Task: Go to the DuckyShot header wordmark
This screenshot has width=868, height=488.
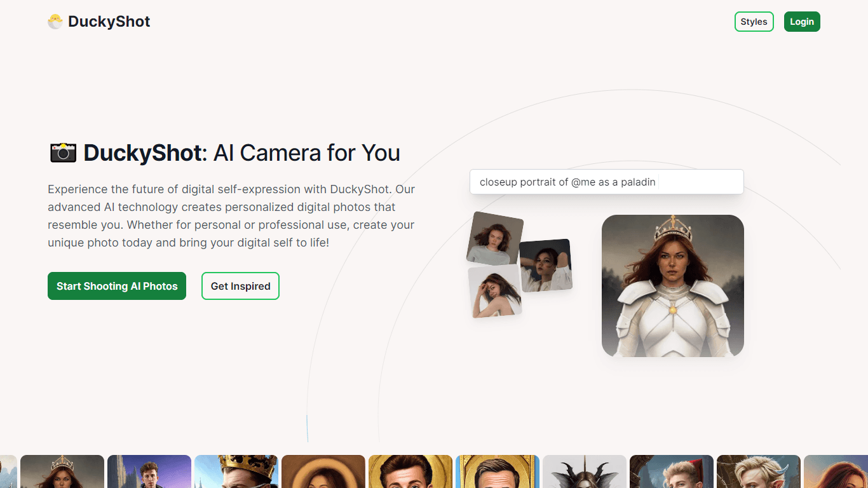Action: click(109, 22)
